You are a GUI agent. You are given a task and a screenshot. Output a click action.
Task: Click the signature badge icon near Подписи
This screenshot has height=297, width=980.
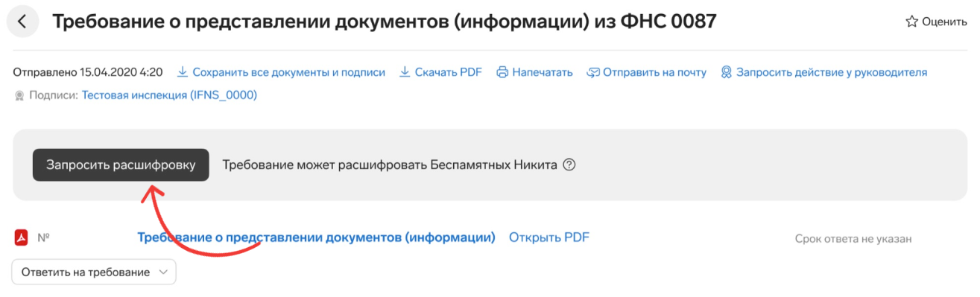point(19,95)
